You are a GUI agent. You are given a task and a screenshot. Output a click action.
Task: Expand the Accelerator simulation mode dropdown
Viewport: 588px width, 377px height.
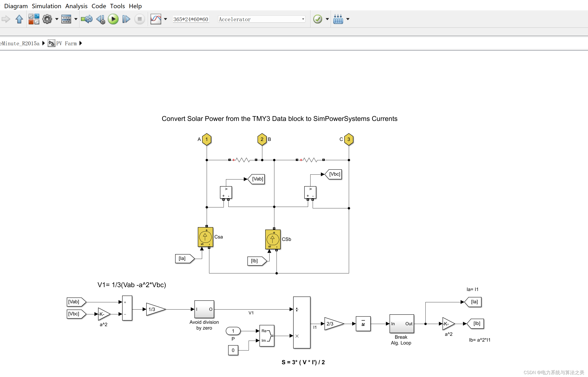coord(303,19)
